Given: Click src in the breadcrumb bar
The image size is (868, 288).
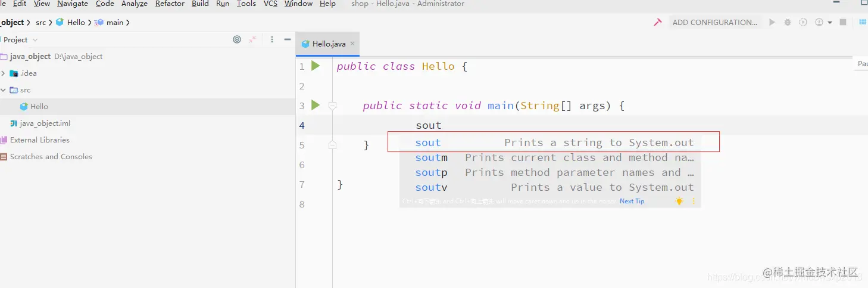Looking at the screenshot, I should click(x=40, y=23).
